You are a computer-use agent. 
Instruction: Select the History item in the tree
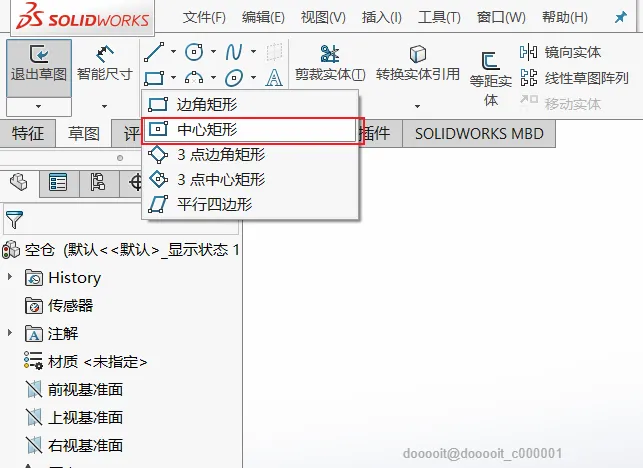[63, 278]
